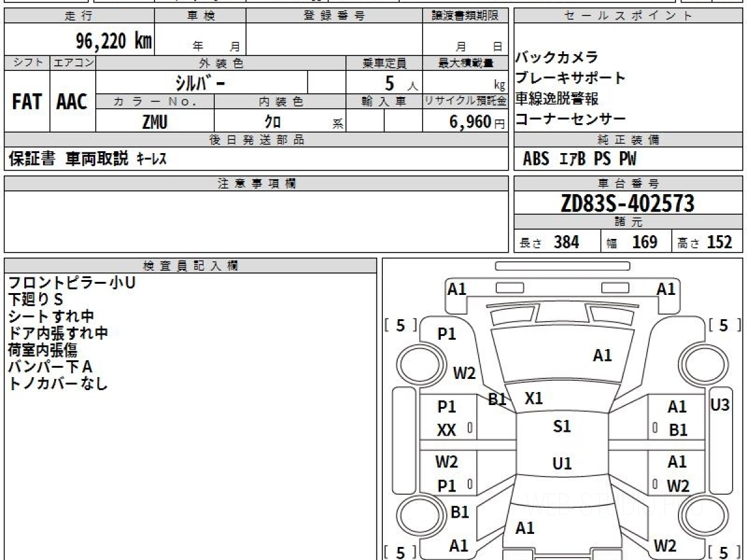Viewport: 747px width, 560px height.
Task: Select the 荷室内張傷 note
Action: pyautogui.click(x=42, y=350)
